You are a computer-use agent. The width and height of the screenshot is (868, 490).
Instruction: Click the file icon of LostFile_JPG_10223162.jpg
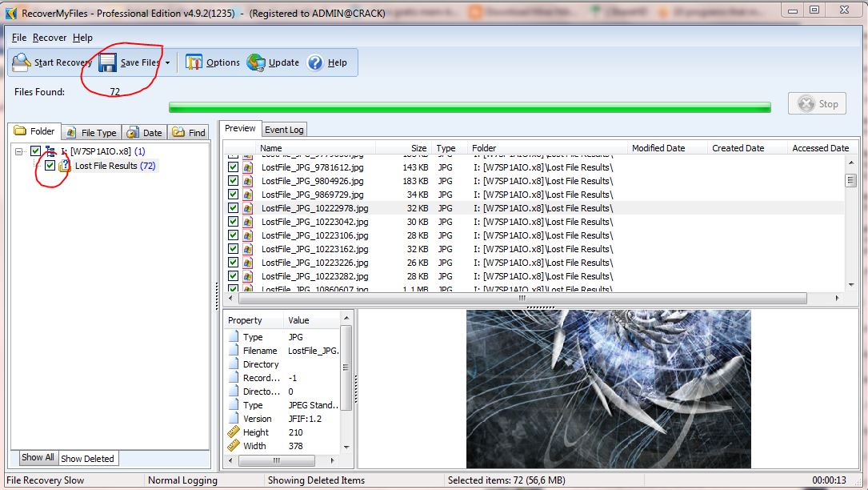point(247,249)
